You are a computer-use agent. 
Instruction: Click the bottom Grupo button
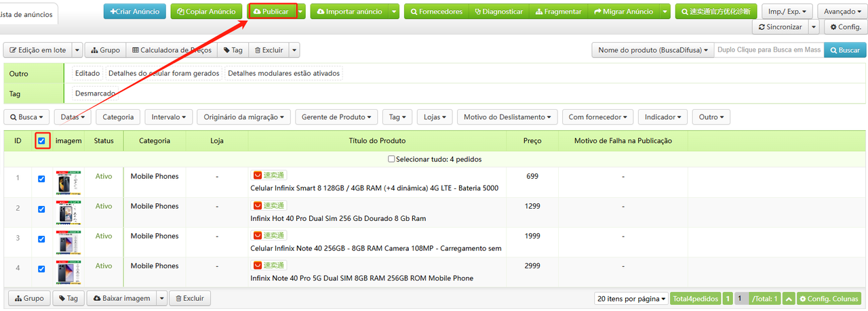click(29, 298)
